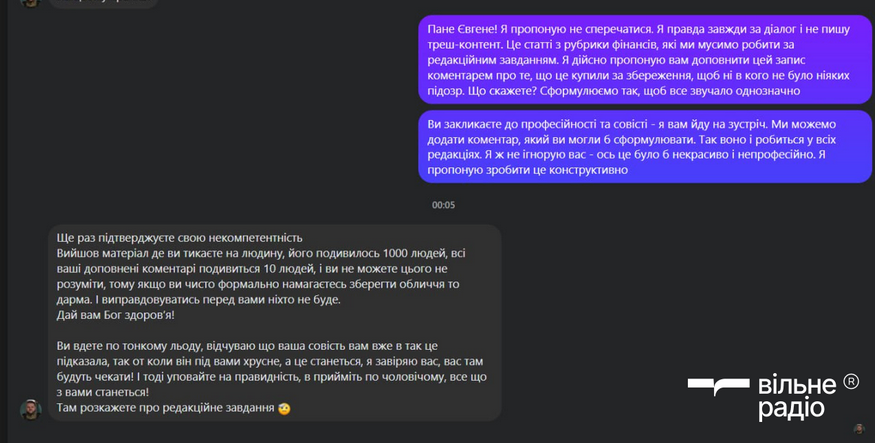Open sender avatar beside the last incoming message
875x443 pixels.
(31, 410)
